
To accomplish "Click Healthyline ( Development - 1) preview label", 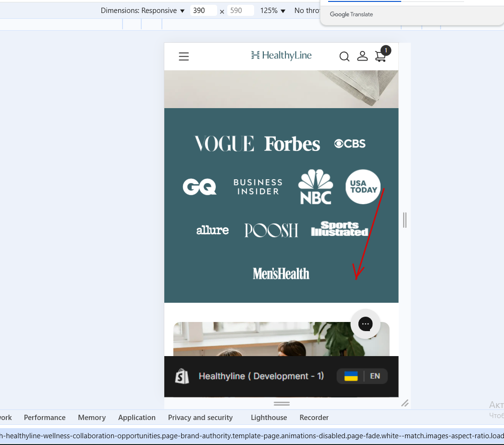I will (x=261, y=376).
